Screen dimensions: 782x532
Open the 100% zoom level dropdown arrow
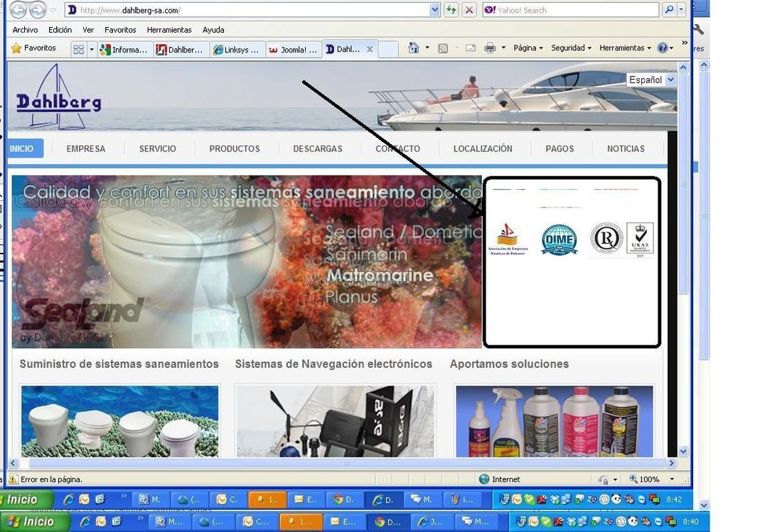pos(672,479)
